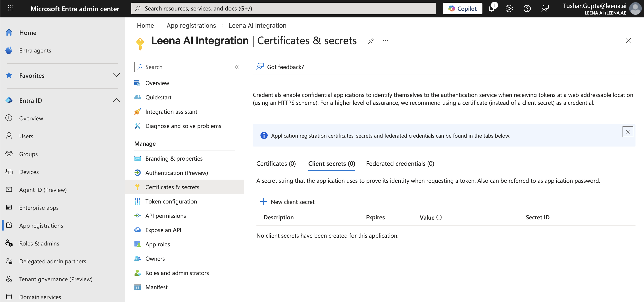The image size is (644, 302).
Task: Open the notifications bell icon
Action: coord(491,9)
